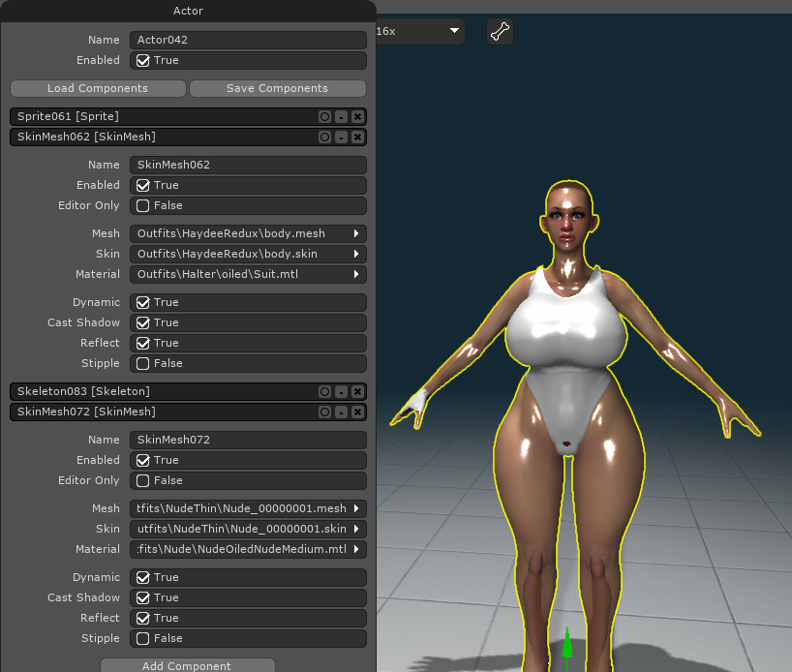Screen dimensions: 792x672
Task: Toggle SkinMesh062 Reflect checkbox
Action: [x=143, y=343]
